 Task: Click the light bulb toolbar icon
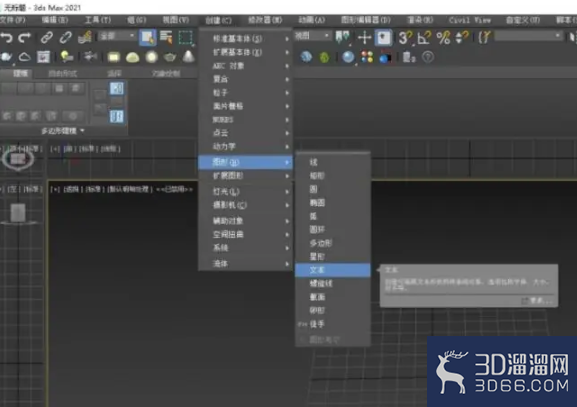(x=67, y=57)
